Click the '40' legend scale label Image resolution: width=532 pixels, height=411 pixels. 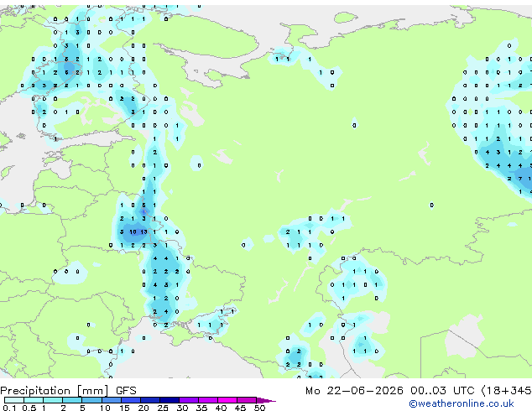[221, 408]
